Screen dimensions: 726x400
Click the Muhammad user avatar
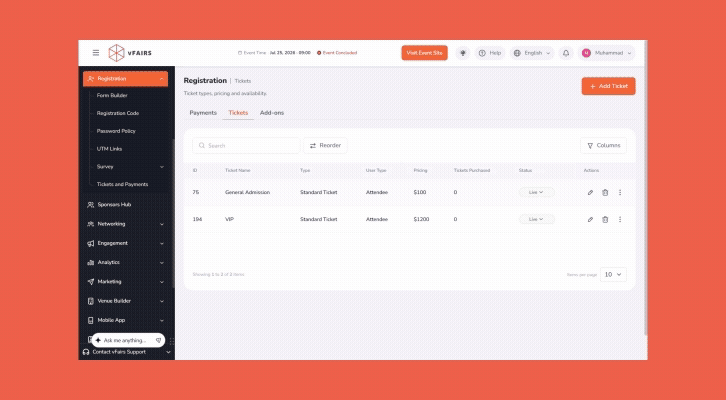(x=586, y=53)
